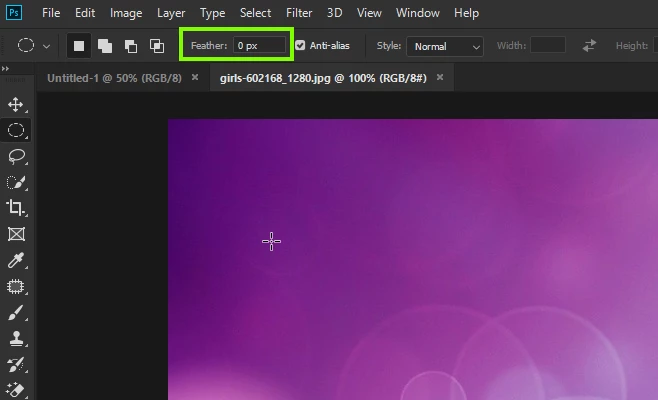Choose New selection mode
Screen dimensions: 658x400
[x=78, y=46]
